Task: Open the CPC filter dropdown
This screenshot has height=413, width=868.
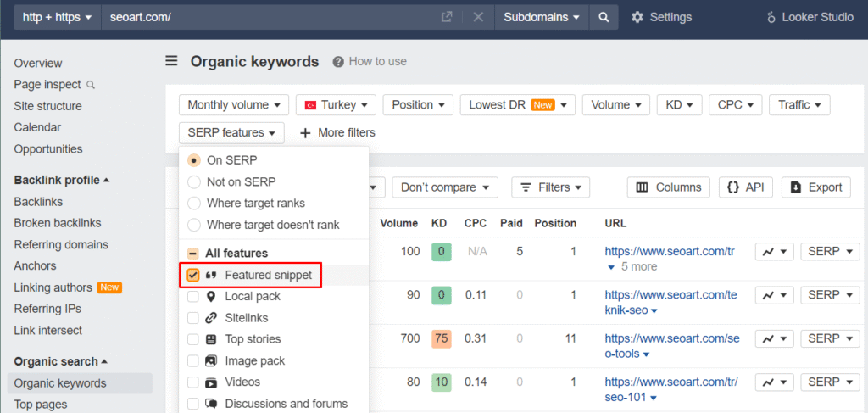Action: [736, 105]
